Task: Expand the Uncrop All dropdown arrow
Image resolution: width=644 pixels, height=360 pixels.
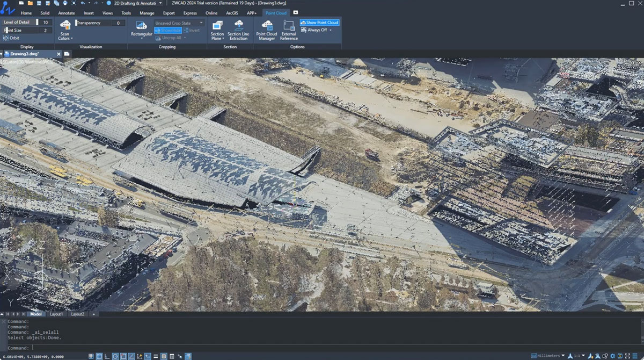Action: (185, 38)
